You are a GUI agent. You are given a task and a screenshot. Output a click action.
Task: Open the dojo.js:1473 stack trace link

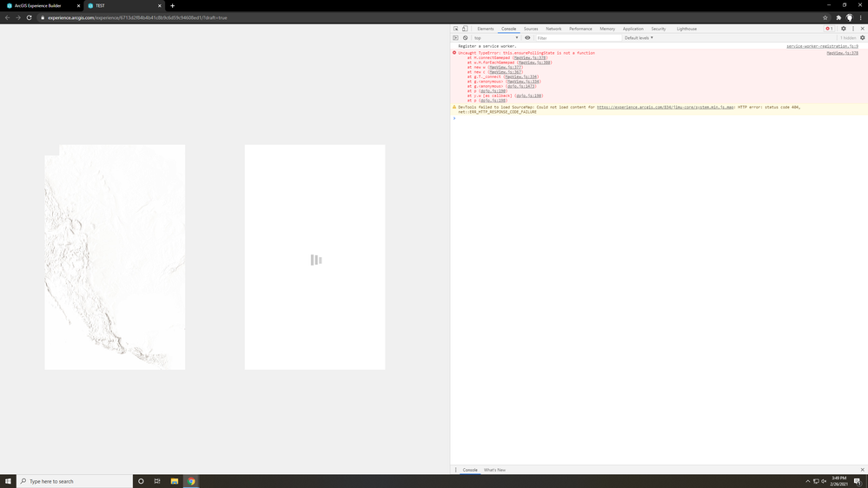point(521,86)
